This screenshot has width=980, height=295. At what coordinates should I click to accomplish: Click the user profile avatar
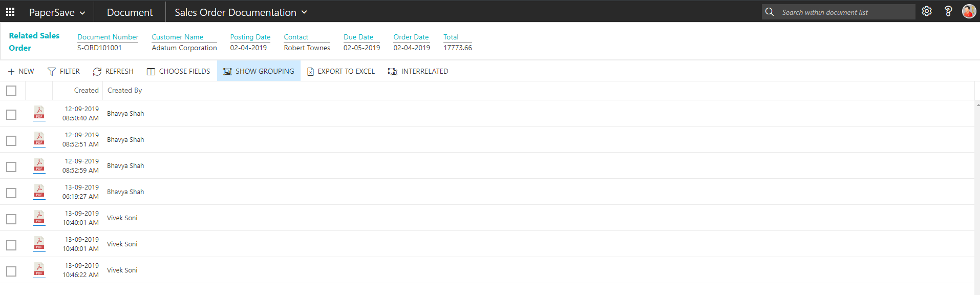tap(968, 11)
